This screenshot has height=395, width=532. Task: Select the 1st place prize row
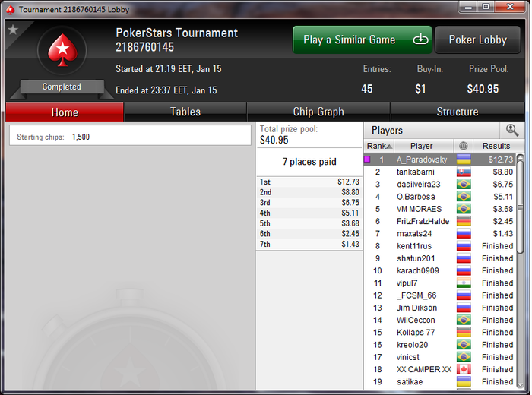(309, 182)
